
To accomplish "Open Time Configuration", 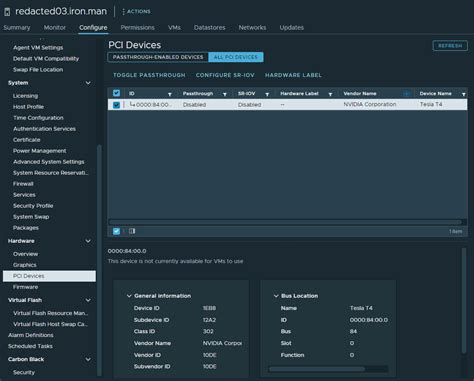I will point(38,118).
